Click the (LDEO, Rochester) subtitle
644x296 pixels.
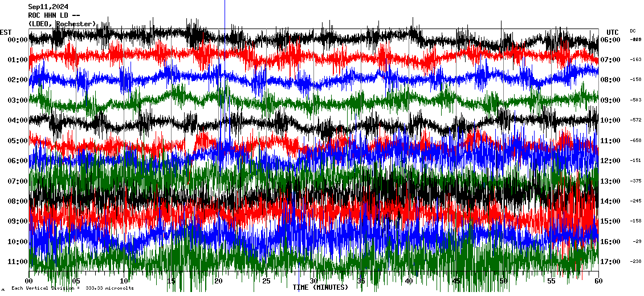tap(62, 23)
